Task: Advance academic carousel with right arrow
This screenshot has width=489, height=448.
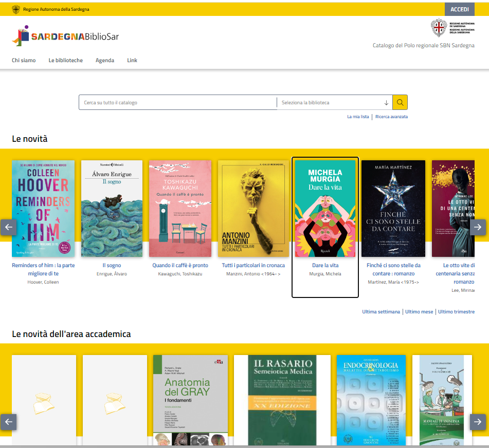Action: (478, 422)
